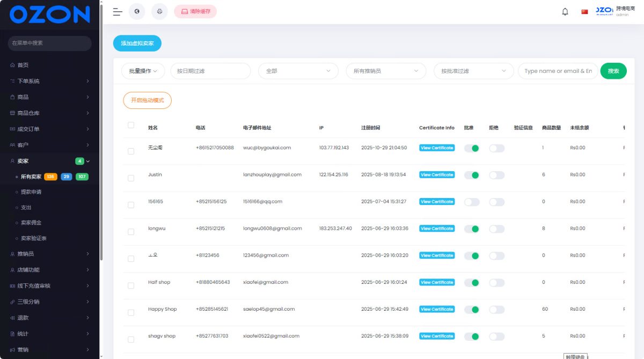Screen dimensions: 644x359
Task: Expand the 统计 menu chevron
Action: pos(87,334)
